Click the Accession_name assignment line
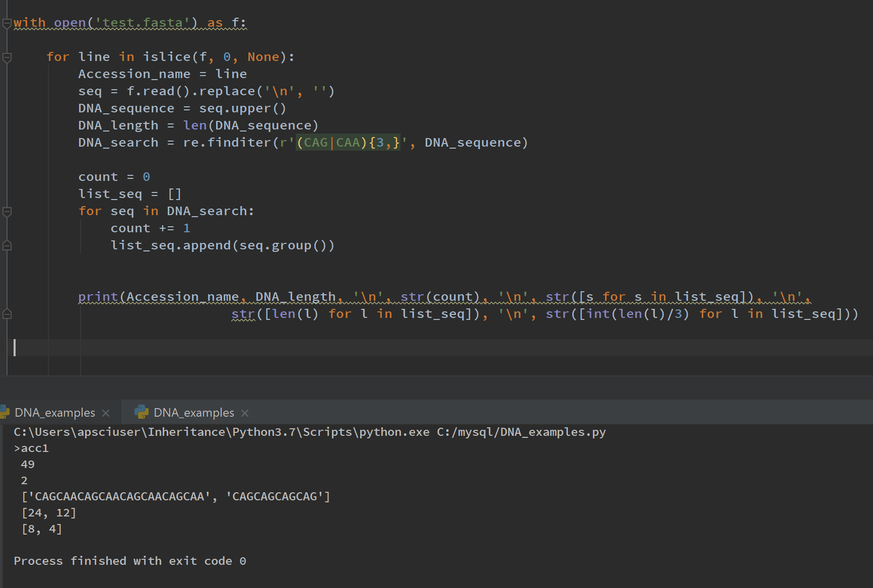This screenshot has height=588, width=873. tap(163, 74)
